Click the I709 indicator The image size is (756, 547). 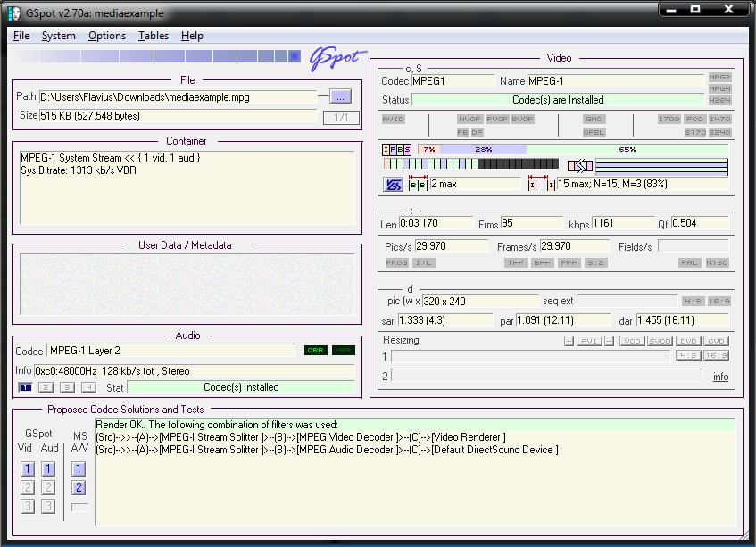point(669,119)
